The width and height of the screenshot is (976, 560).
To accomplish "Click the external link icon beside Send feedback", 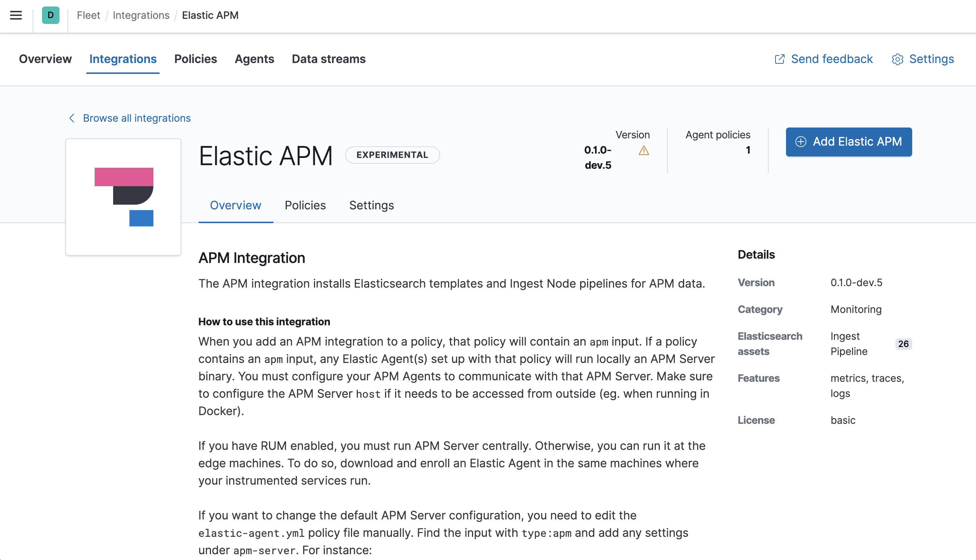I will (x=780, y=59).
